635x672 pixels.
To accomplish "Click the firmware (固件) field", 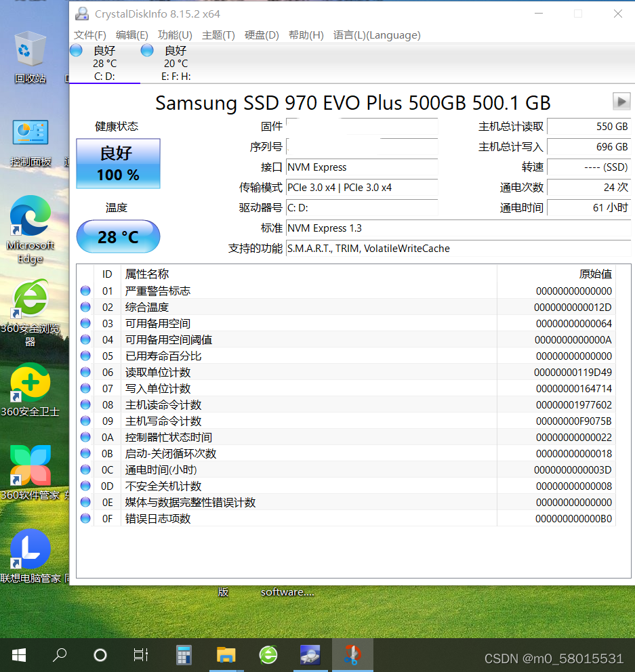I will click(362, 127).
